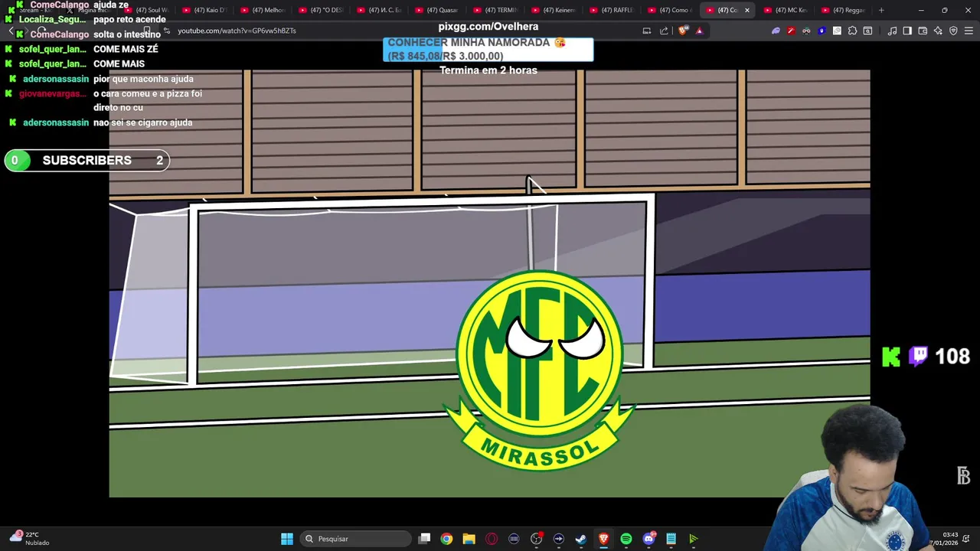Open Opera browser from the taskbar
Viewport: 980px width, 551px height.
[492, 539]
